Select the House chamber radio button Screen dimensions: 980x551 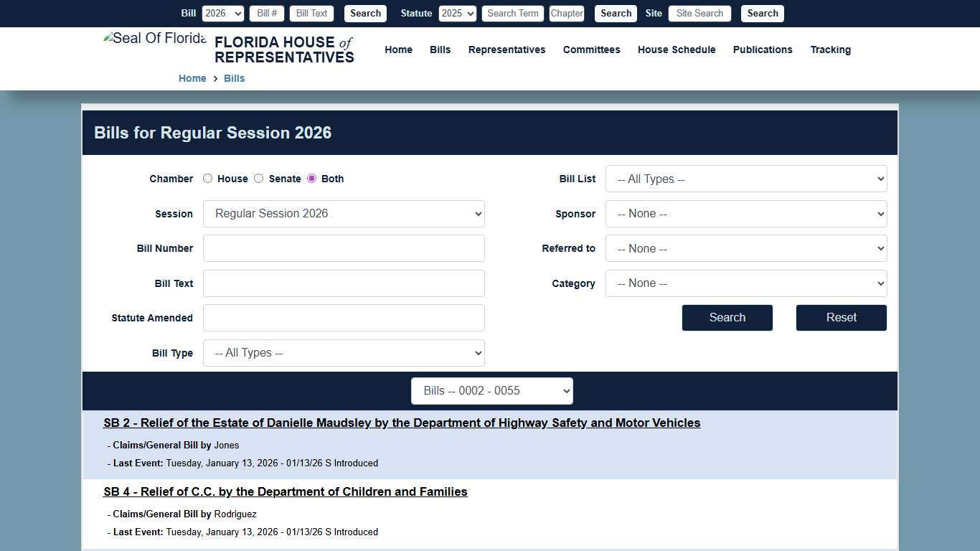click(207, 178)
